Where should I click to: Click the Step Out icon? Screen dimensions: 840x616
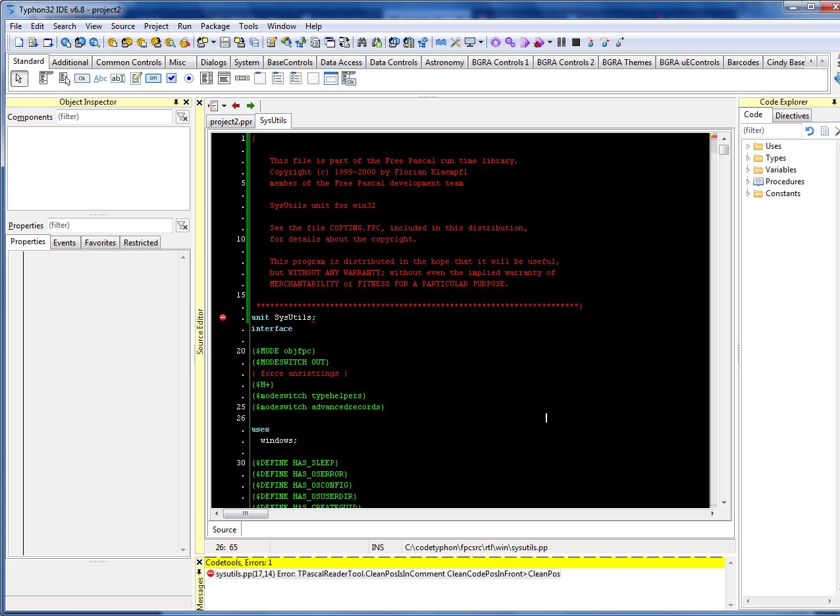click(x=620, y=42)
